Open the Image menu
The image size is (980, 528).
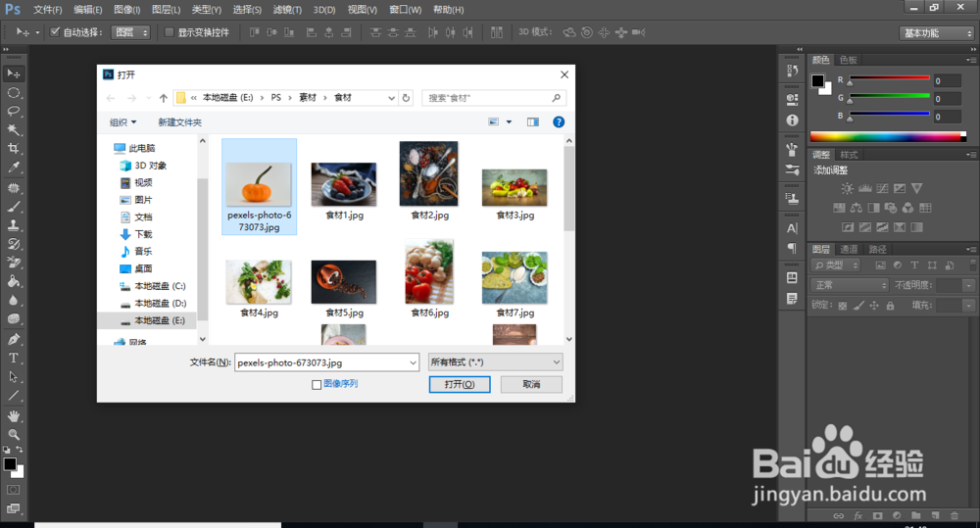tap(126, 10)
